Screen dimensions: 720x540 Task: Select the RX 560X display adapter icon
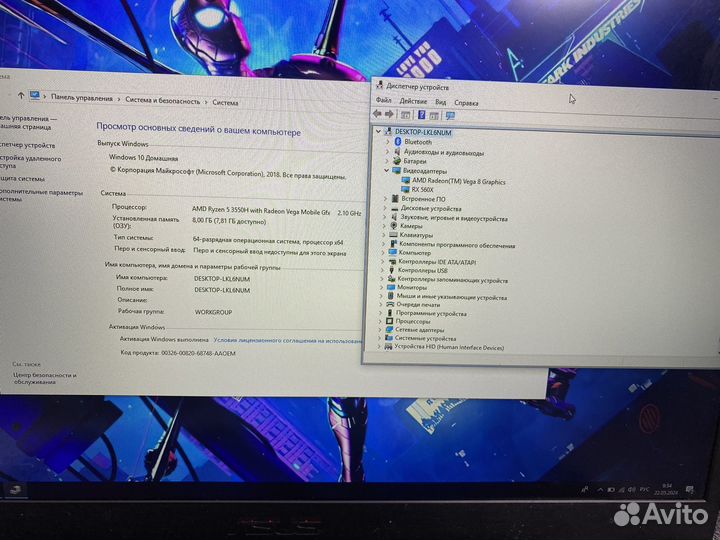(x=405, y=189)
